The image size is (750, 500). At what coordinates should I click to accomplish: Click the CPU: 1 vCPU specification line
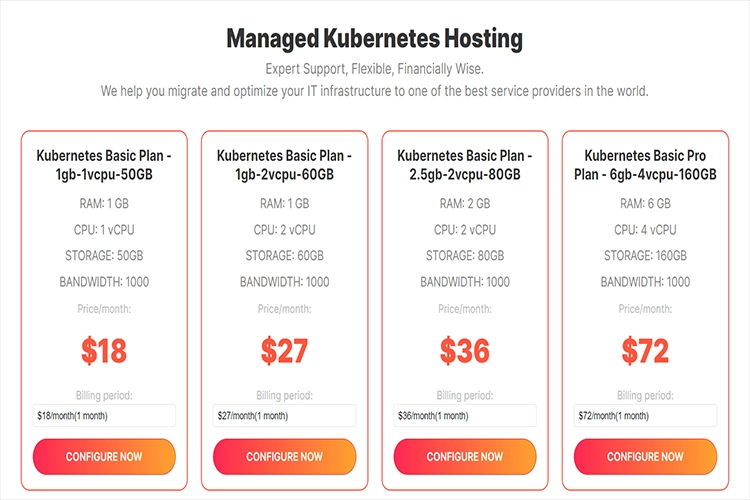104,230
